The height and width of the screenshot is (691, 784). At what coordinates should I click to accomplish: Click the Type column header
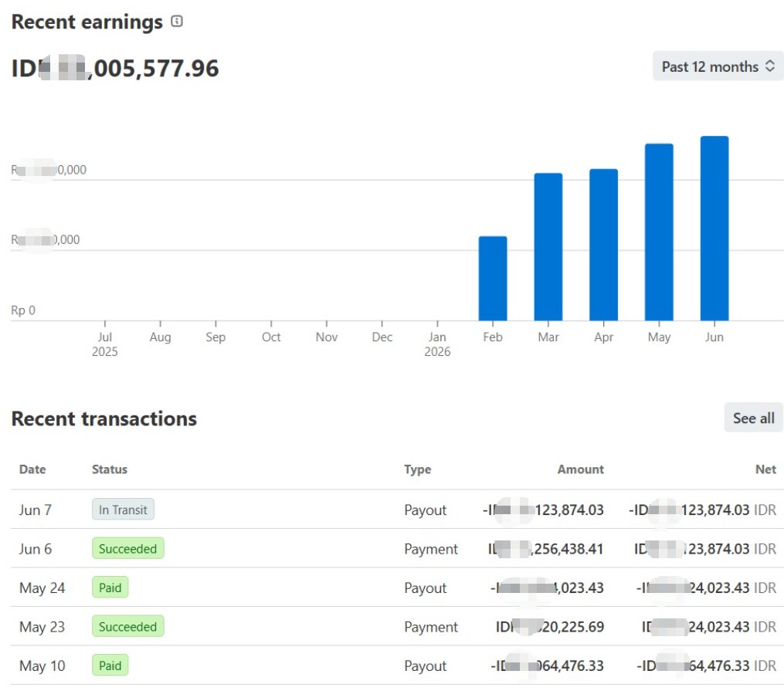coord(418,469)
